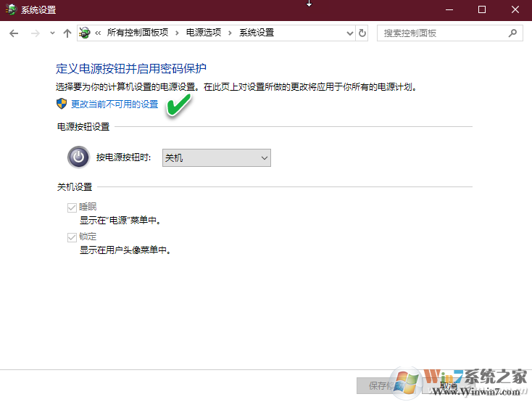Close the 系统设置 window
Screen dimensions: 532x402
click(x=515, y=10)
